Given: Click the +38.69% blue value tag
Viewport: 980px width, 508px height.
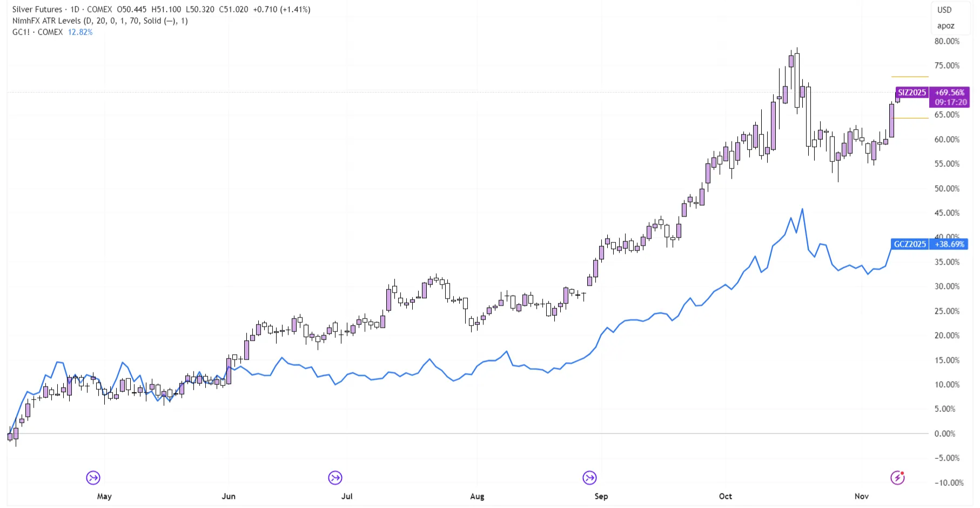Looking at the screenshot, I should [950, 245].
